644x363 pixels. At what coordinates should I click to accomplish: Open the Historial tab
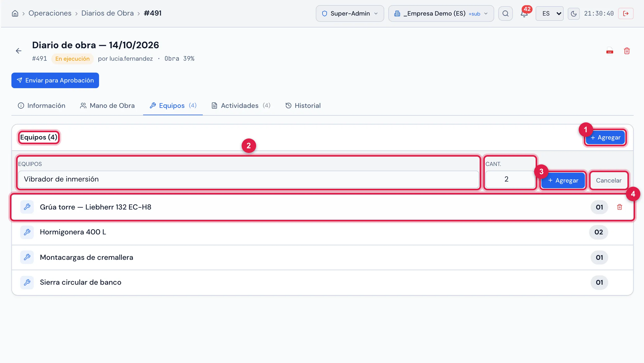point(303,106)
